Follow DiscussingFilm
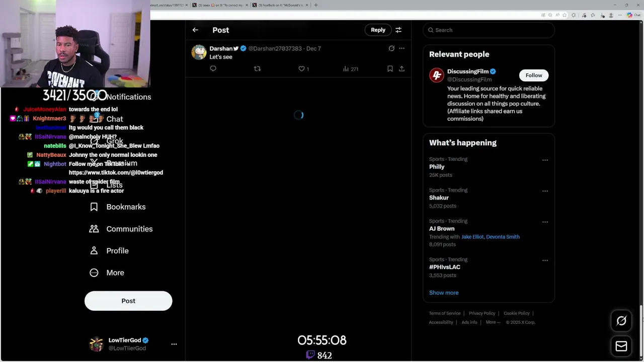Viewport: 644px width, 362px height. [x=534, y=75]
